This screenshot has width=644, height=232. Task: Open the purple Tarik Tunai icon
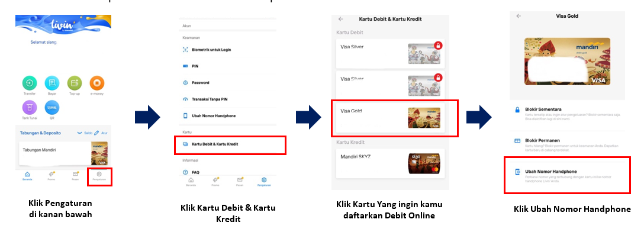point(29,107)
